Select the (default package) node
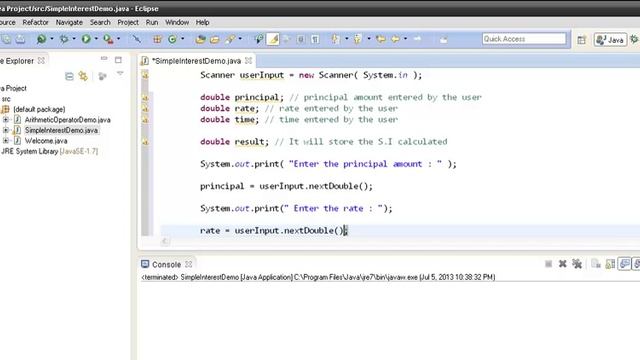640x360 pixels. tap(39, 109)
